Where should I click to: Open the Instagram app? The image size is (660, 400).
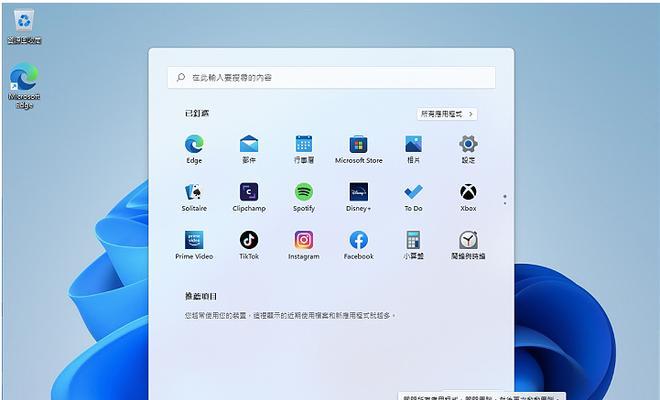tap(303, 245)
